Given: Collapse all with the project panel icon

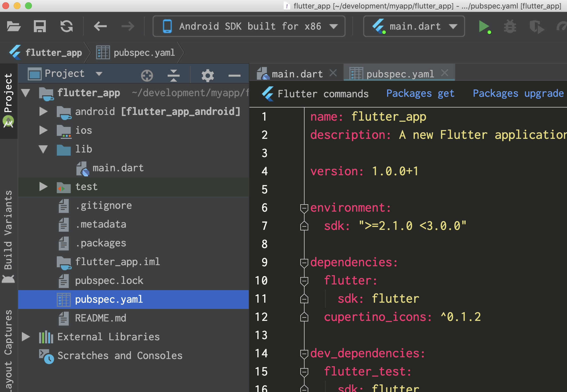Looking at the screenshot, I should pyautogui.click(x=174, y=75).
